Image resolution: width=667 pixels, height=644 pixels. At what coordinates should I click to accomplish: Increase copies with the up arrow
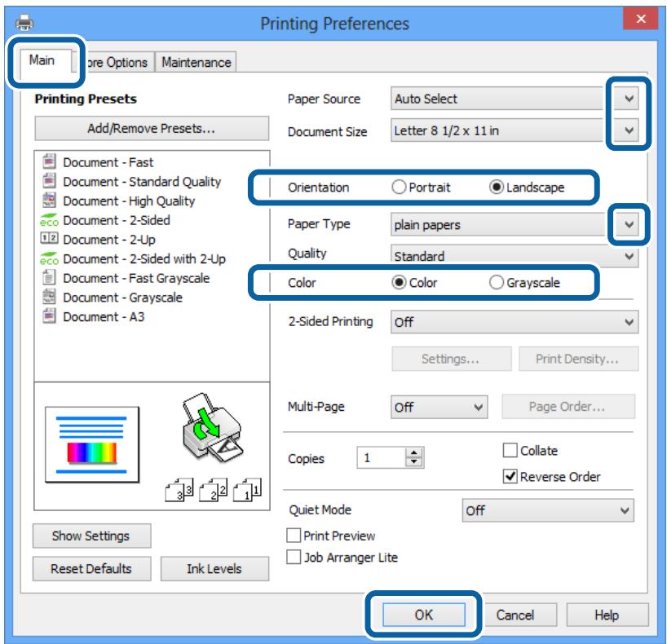[414, 452]
